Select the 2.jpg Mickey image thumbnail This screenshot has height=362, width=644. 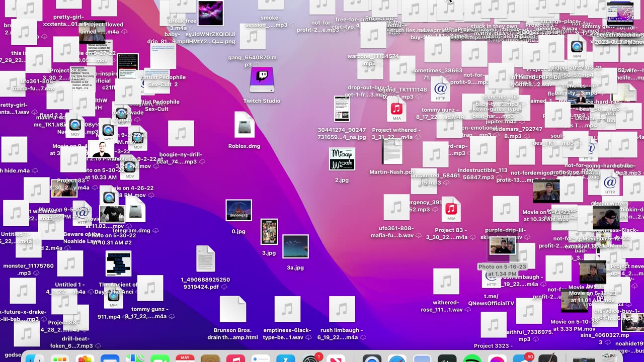point(342,159)
